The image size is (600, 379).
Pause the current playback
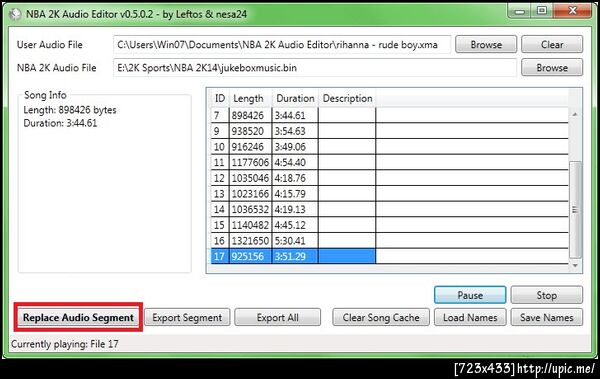point(470,295)
